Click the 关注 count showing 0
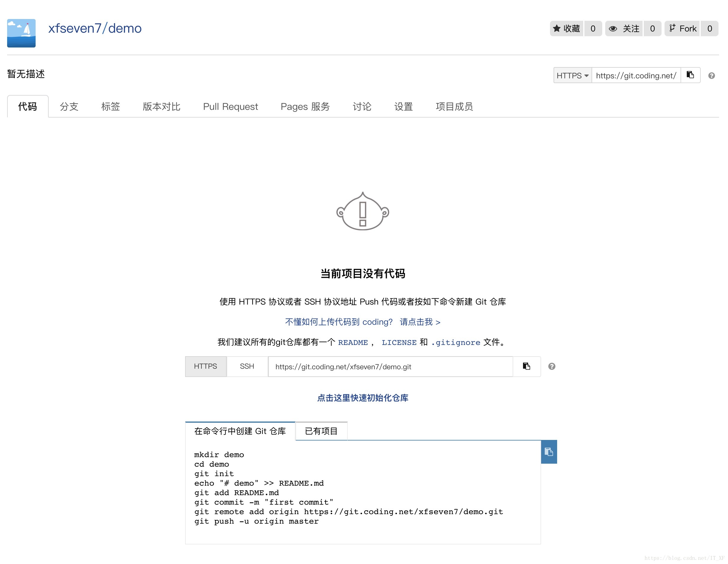The image size is (728, 564). pyautogui.click(x=652, y=28)
